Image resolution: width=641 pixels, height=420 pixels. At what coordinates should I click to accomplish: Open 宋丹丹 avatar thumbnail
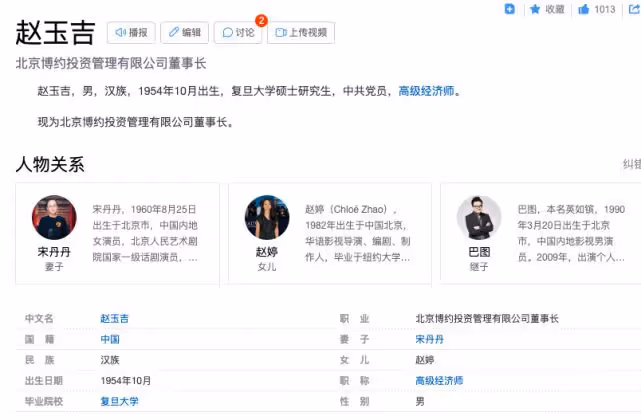54,217
